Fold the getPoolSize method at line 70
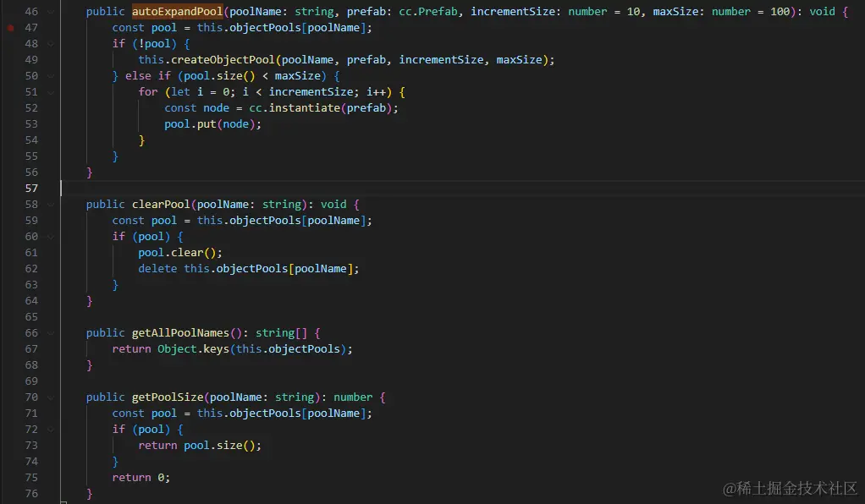 pyautogui.click(x=51, y=397)
